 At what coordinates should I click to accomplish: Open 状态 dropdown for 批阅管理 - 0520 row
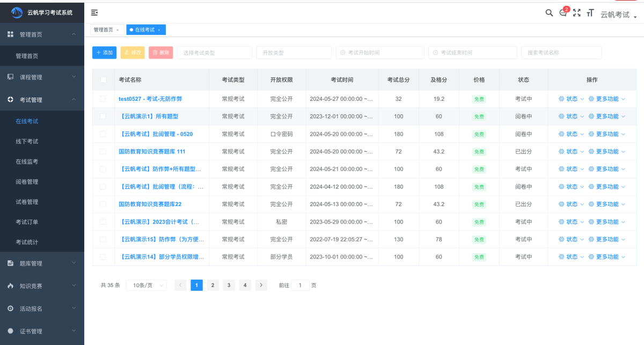coord(572,134)
